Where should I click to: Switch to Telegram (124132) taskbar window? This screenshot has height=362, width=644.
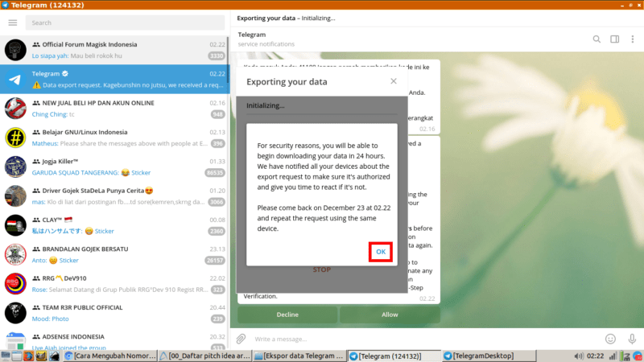394,356
